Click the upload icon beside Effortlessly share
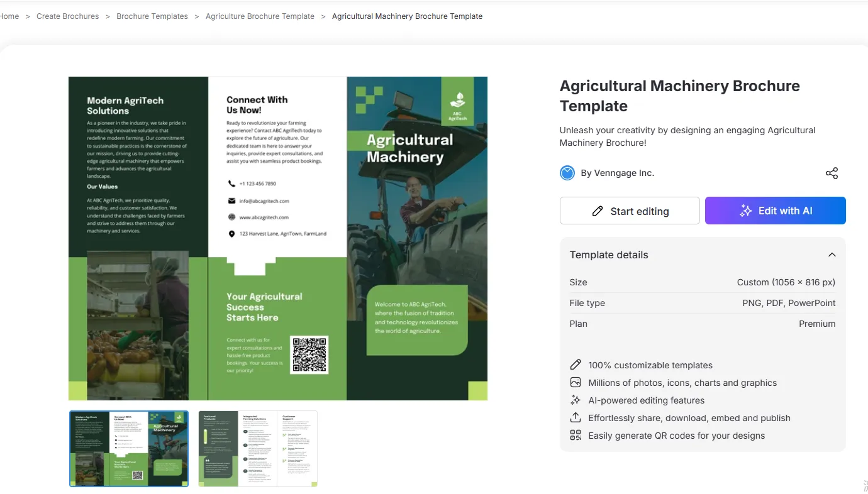 coord(575,418)
